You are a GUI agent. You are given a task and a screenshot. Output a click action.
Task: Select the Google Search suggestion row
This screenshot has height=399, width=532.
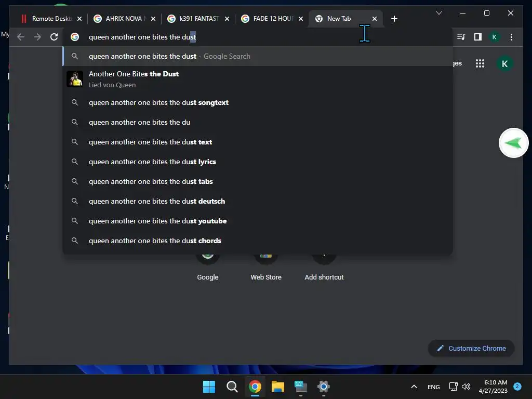pos(258,56)
